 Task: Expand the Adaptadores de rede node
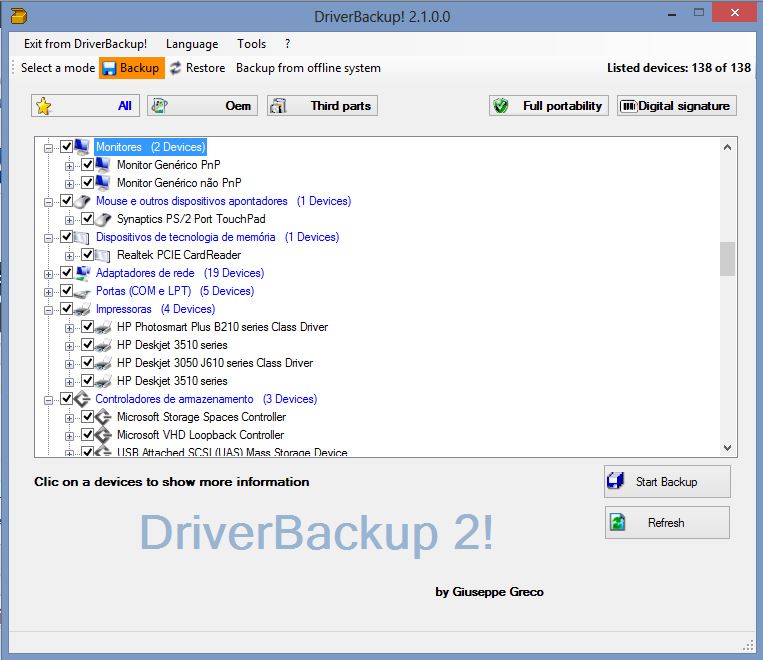48,275
